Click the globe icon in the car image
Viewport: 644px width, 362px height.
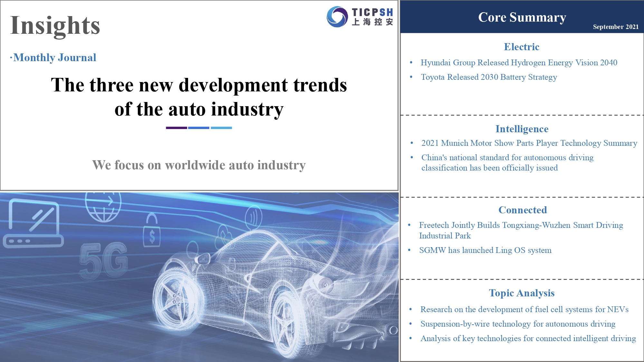[x=103, y=207]
